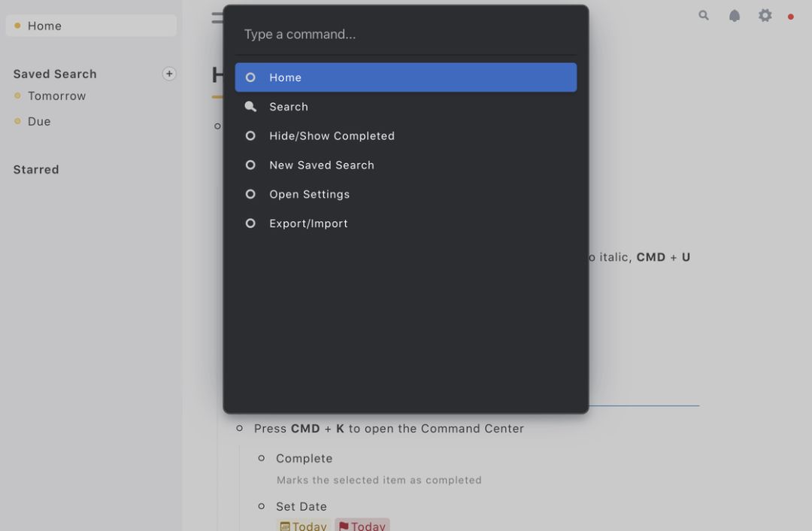Open settings via the gear icon
812x531 pixels.
(x=765, y=16)
